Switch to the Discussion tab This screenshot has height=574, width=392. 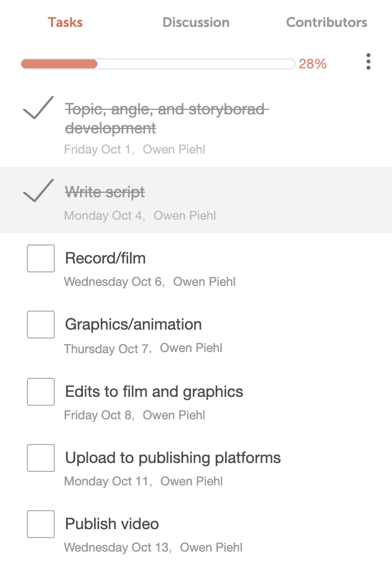click(x=195, y=22)
